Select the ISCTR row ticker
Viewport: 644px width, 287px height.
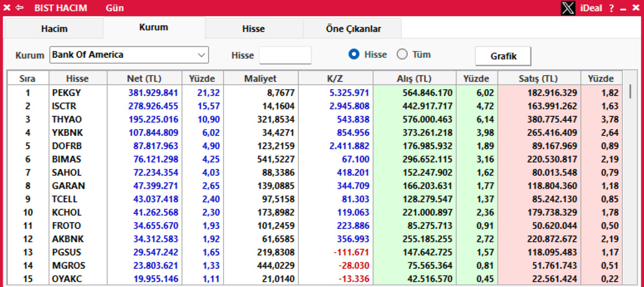65,106
